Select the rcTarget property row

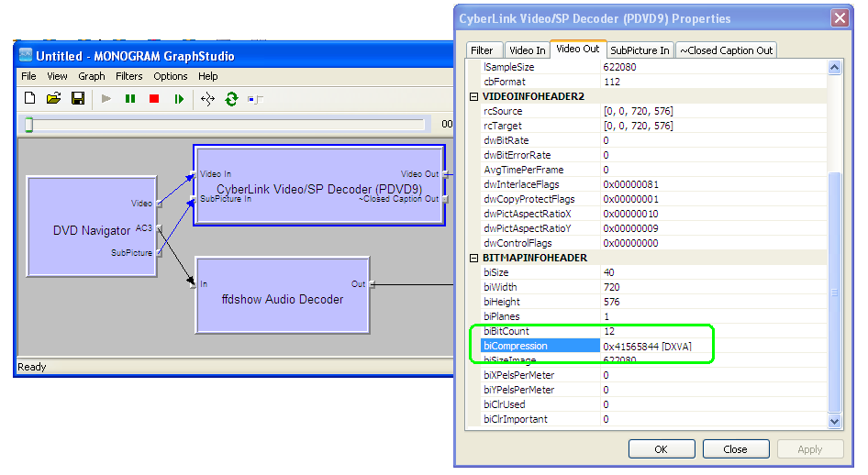click(x=653, y=126)
